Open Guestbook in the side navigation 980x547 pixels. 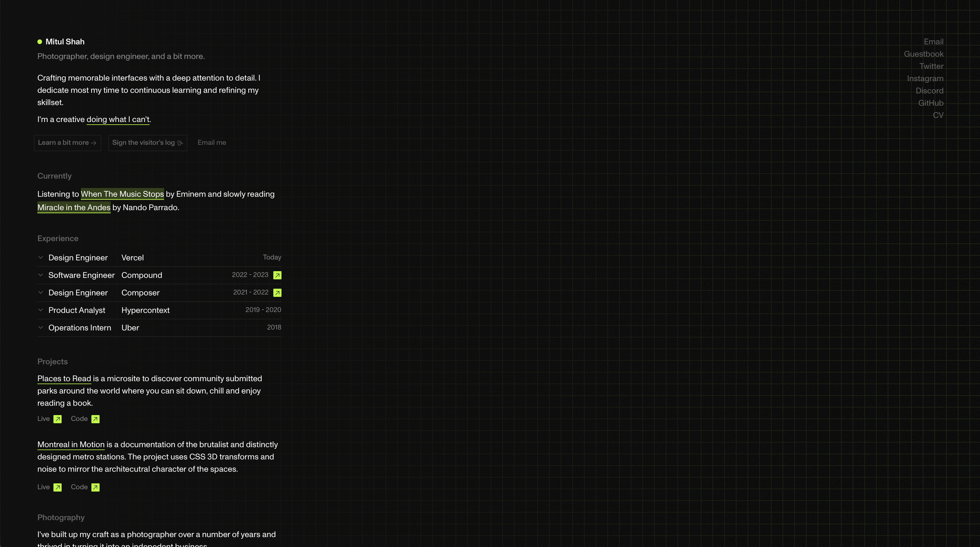(923, 54)
